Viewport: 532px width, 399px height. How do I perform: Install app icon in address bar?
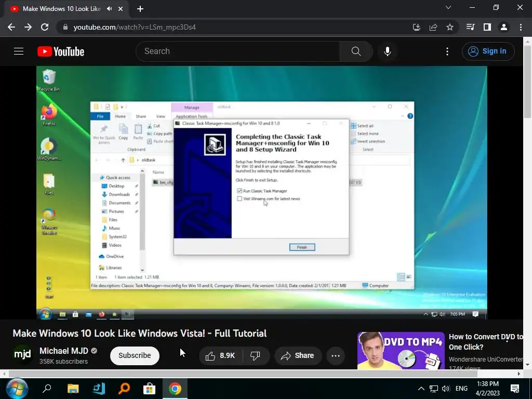[x=416, y=27]
